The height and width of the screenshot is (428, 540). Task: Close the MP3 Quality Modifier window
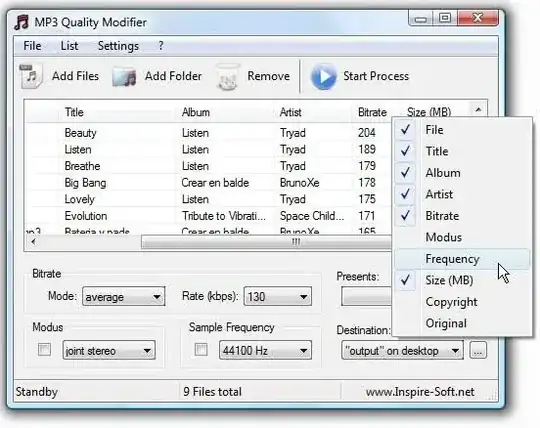[x=478, y=18]
